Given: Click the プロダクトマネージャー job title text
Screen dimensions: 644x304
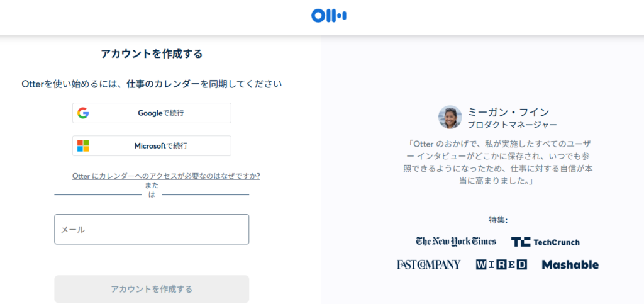Looking at the screenshot, I should pos(512,125).
